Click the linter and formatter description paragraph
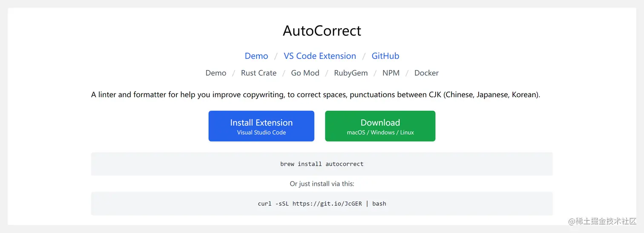Viewport: 644px width, 233px height. coord(316,95)
